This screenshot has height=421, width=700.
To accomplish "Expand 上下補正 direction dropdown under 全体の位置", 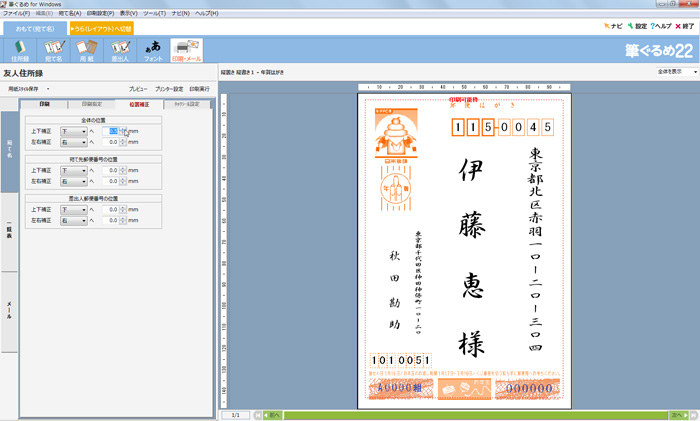I will click(x=73, y=131).
